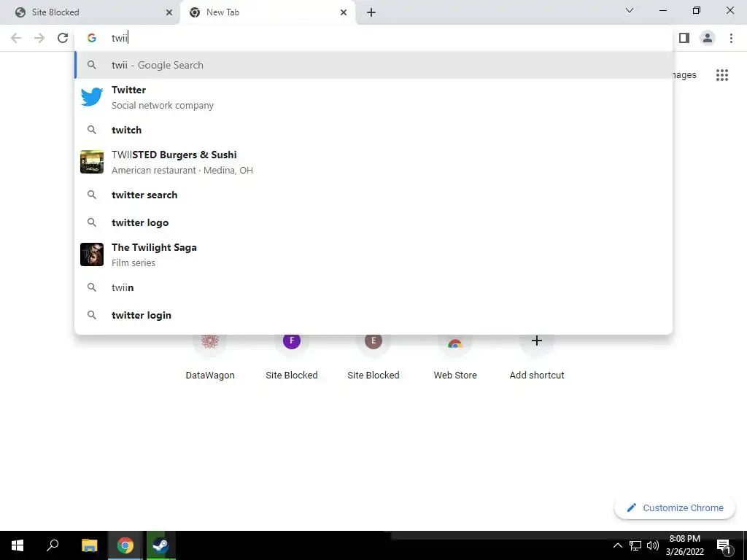Click the network status tray icon

pyautogui.click(x=635, y=545)
